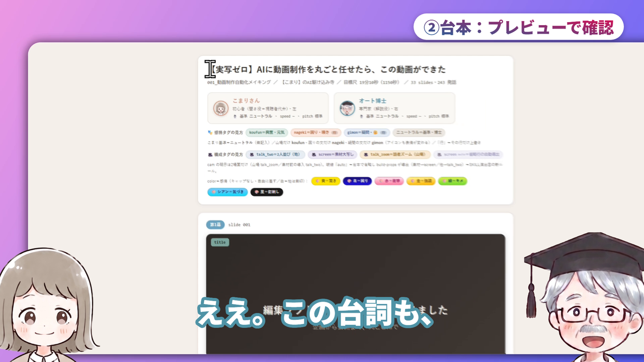Click the オート博士 character name

click(372, 101)
